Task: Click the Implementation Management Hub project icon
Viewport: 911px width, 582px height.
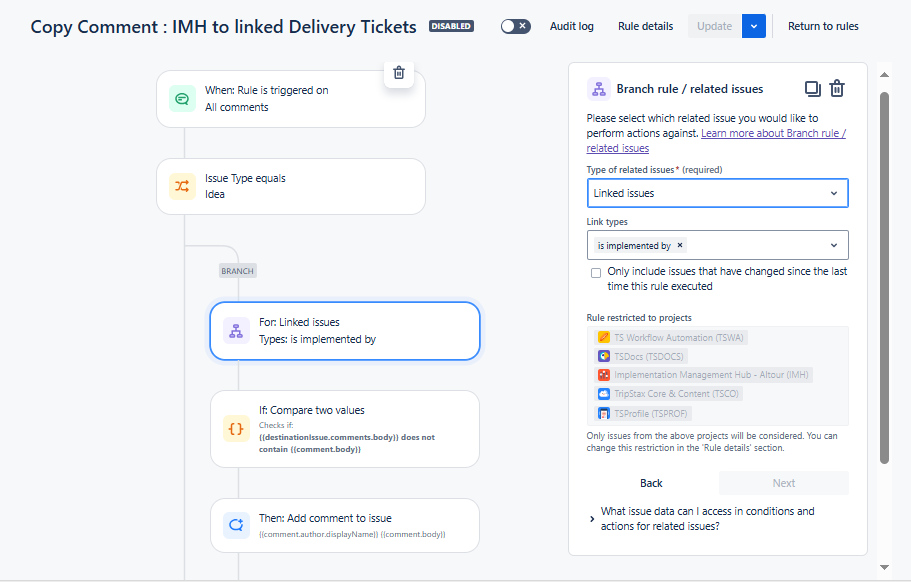Action: coord(604,375)
